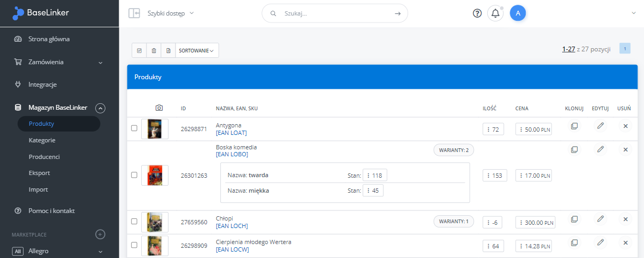Delete the Chłopi product
The image size is (644, 258).
click(x=625, y=219)
